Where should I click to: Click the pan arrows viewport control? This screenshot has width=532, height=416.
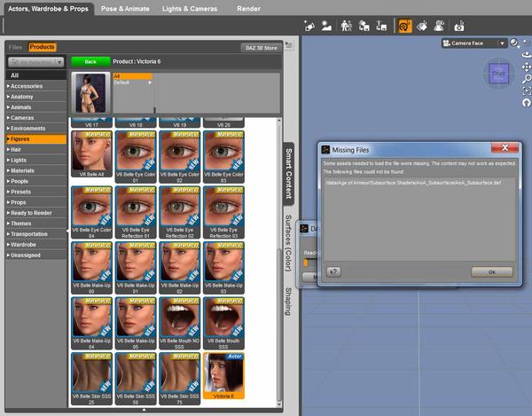526,67
